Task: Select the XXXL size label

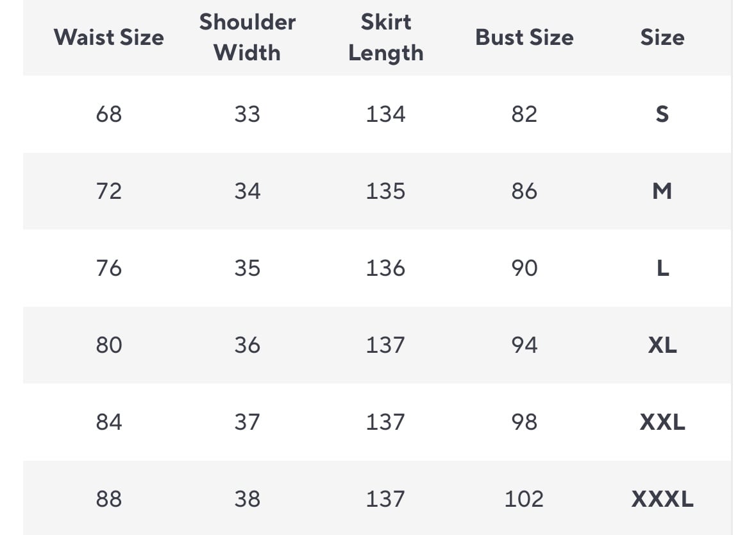Action: tap(662, 499)
